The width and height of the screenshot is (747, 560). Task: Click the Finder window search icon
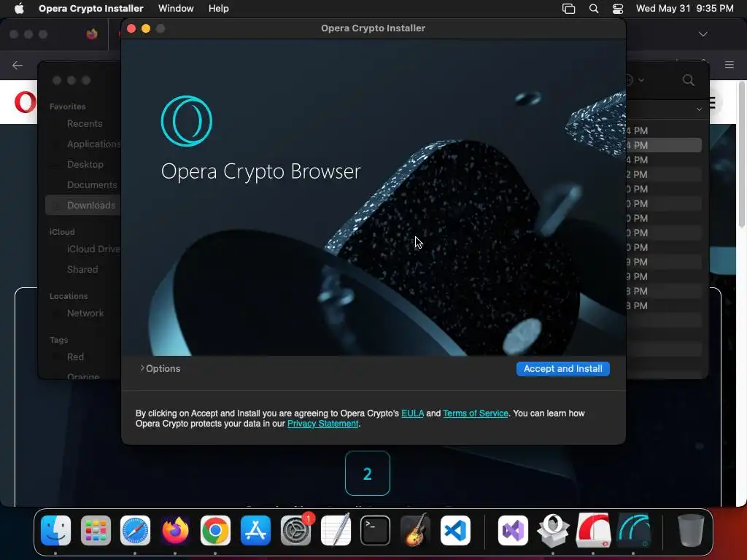click(x=688, y=80)
